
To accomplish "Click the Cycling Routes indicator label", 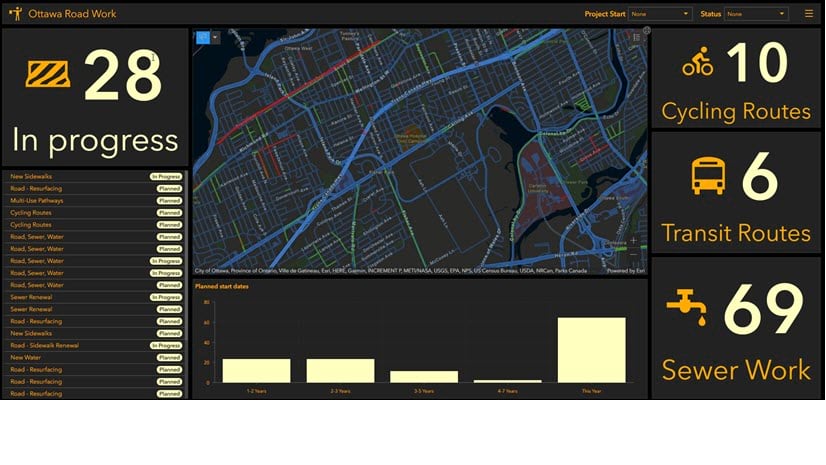I will pos(736,111).
